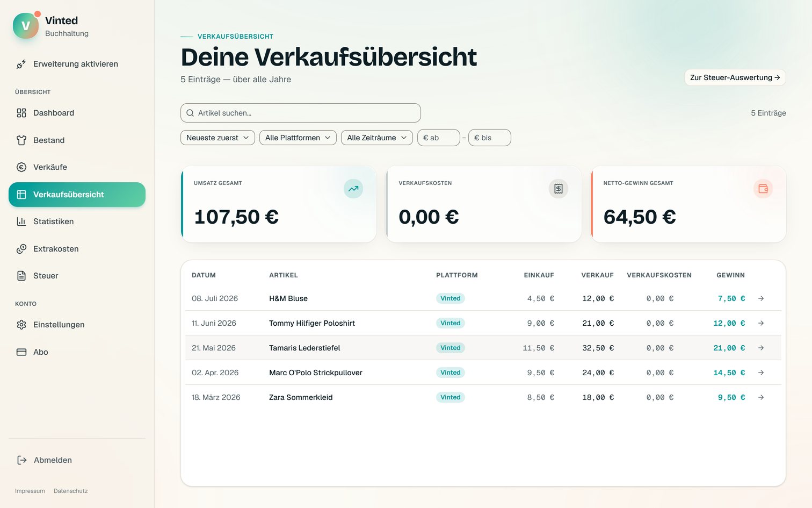
Task: Click the Einstellungen gear icon
Action: click(21, 325)
